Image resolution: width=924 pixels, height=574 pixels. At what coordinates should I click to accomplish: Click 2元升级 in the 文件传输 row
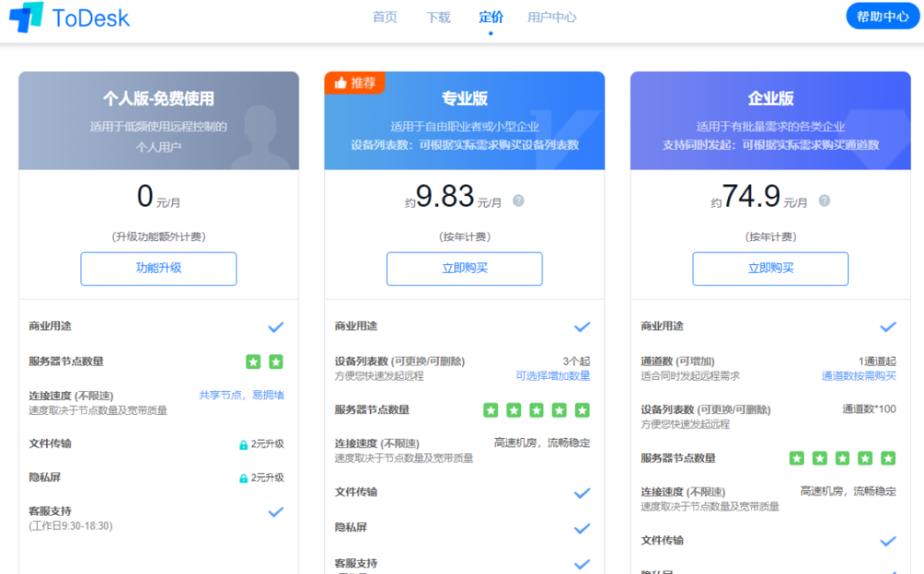coord(268,444)
